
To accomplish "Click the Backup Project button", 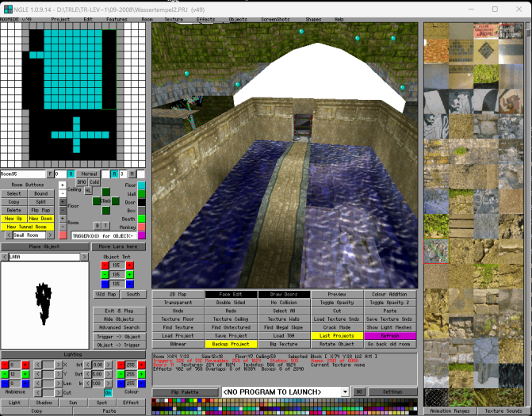I will [x=231, y=344].
